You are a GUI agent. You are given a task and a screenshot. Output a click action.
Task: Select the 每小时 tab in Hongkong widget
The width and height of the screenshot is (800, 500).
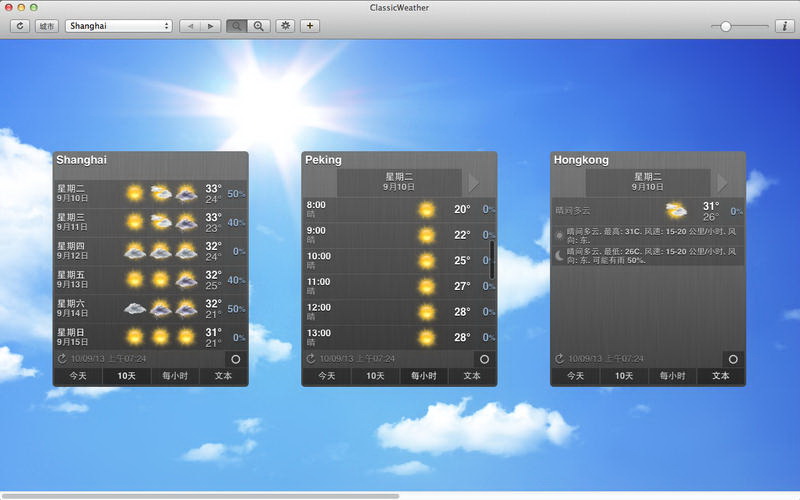click(x=672, y=376)
